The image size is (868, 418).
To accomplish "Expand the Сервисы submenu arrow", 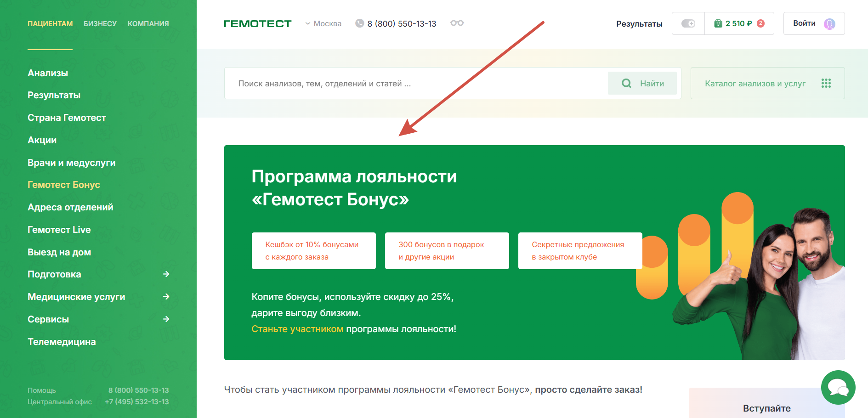I will [166, 319].
